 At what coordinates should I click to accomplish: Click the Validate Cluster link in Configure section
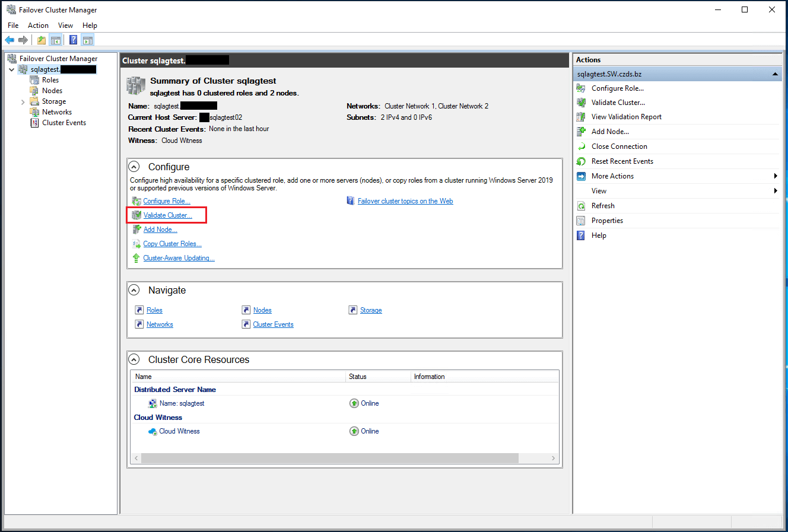(168, 215)
